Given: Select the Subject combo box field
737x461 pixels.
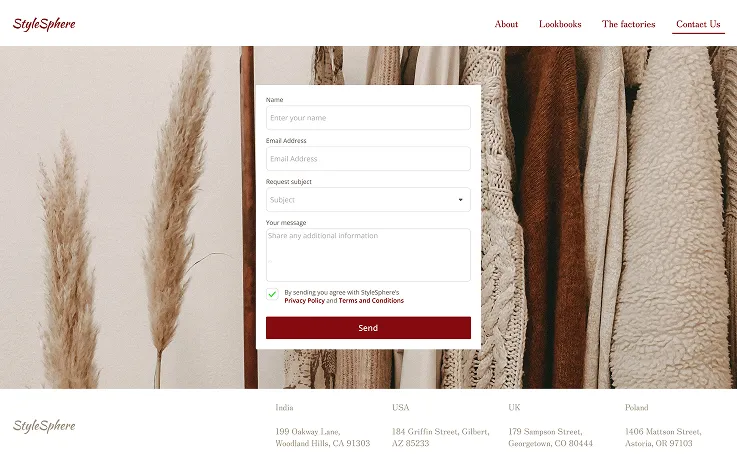Looking at the screenshot, I should [x=368, y=200].
